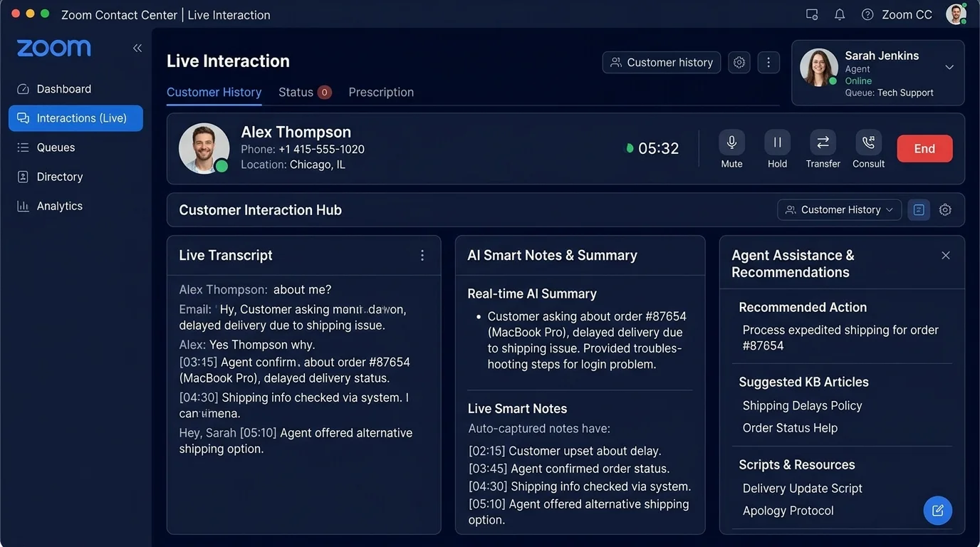Open Customer History dropdown in Interaction Hub
980x547 pixels.
point(839,210)
